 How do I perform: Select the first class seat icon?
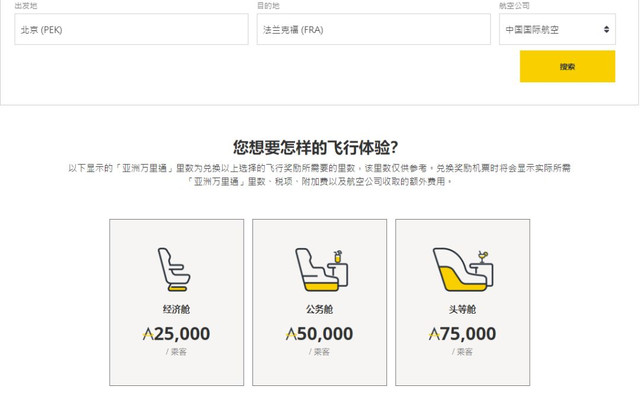463,269
